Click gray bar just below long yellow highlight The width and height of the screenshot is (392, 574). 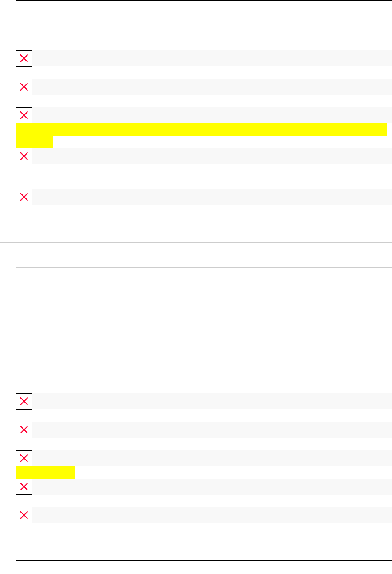(212, 156)
